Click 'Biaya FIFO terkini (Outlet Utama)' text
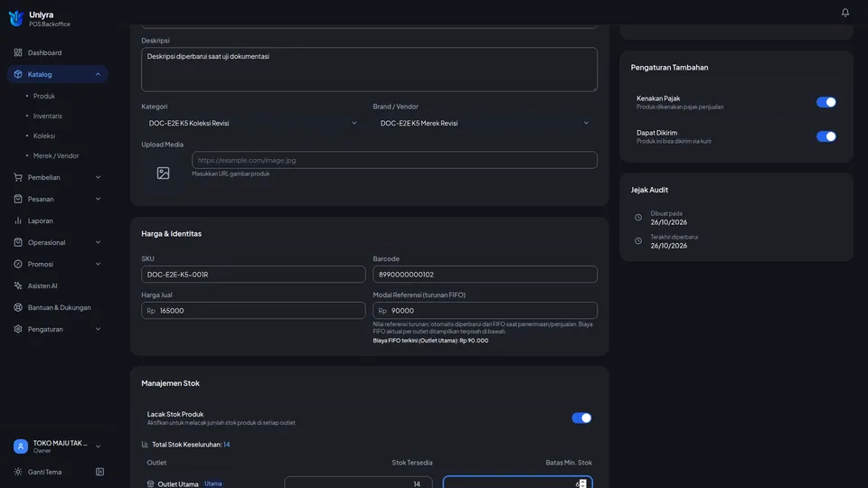This screenshot has width=868, height=488. 430,341
